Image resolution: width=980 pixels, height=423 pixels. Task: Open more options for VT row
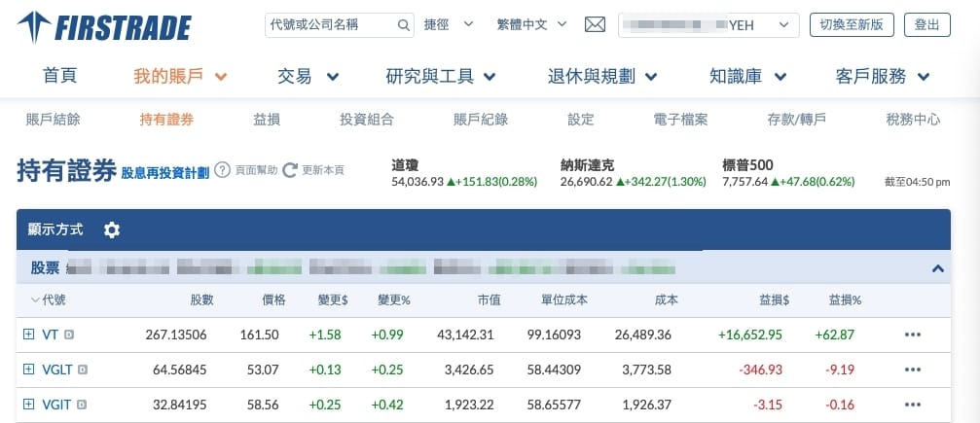(913, 335)
